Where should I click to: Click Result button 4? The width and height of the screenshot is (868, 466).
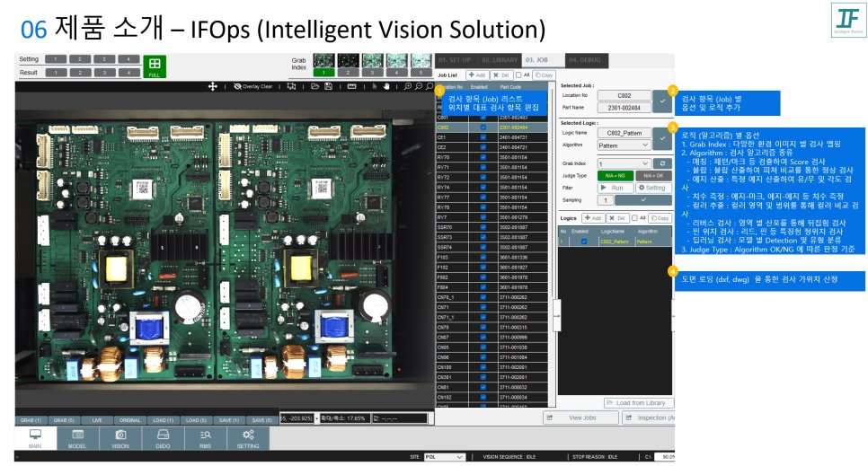[129, 73]
